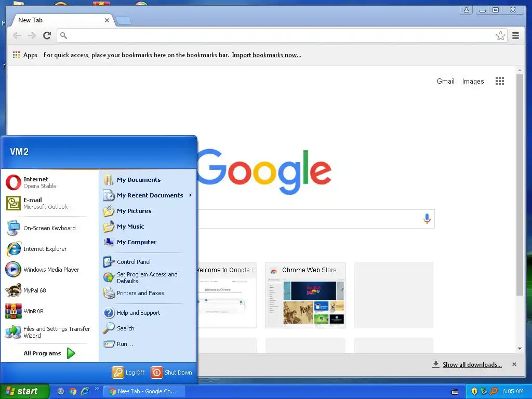Open Set Program Access and Defaults
Viewport: 532px width, 399px height.
[x=148, y=277]
